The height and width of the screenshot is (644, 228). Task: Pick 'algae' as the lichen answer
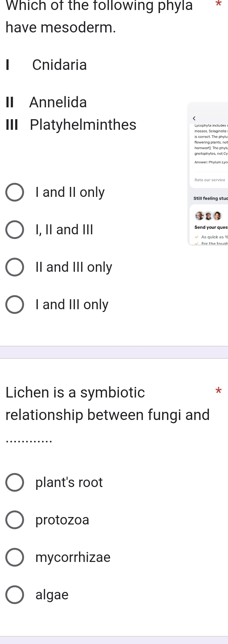(x=14, y=594)
